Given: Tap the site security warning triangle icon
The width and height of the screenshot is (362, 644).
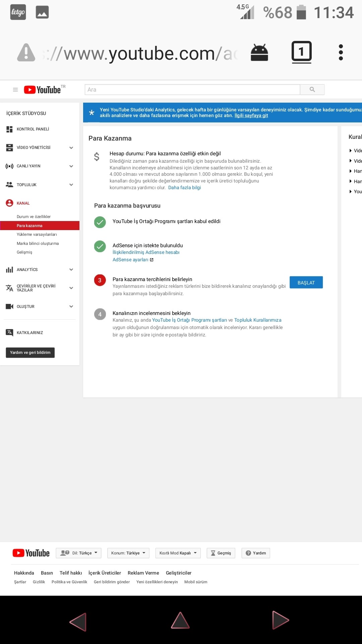Looking at the screenshot, I should [26, 53].
